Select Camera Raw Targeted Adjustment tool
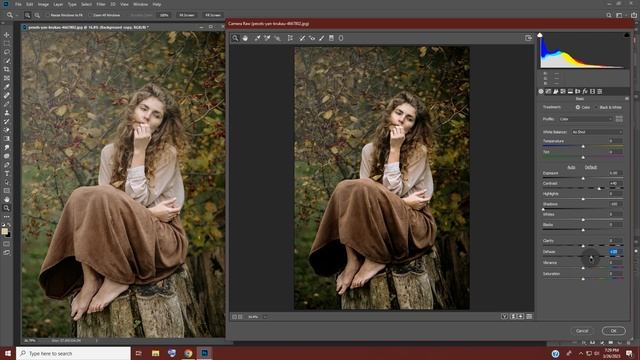 coord(278,38)
